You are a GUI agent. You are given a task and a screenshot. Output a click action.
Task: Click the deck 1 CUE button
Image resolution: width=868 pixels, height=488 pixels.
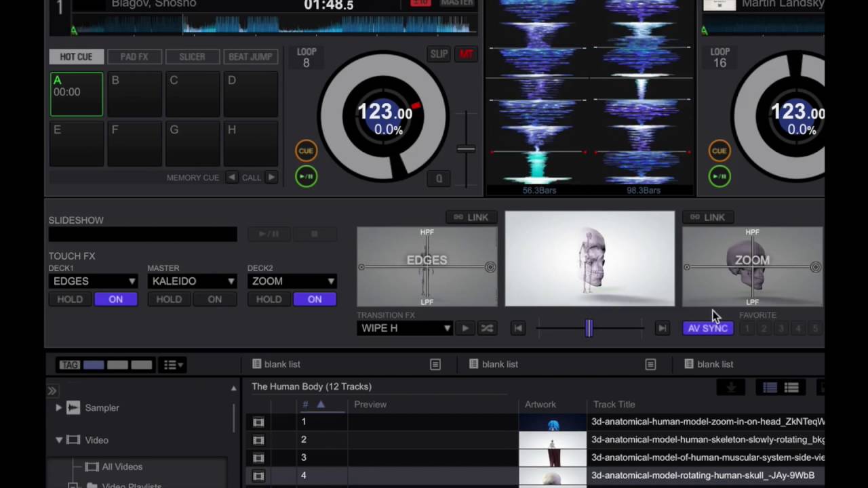pyautogui.click(x=306, y=150)
